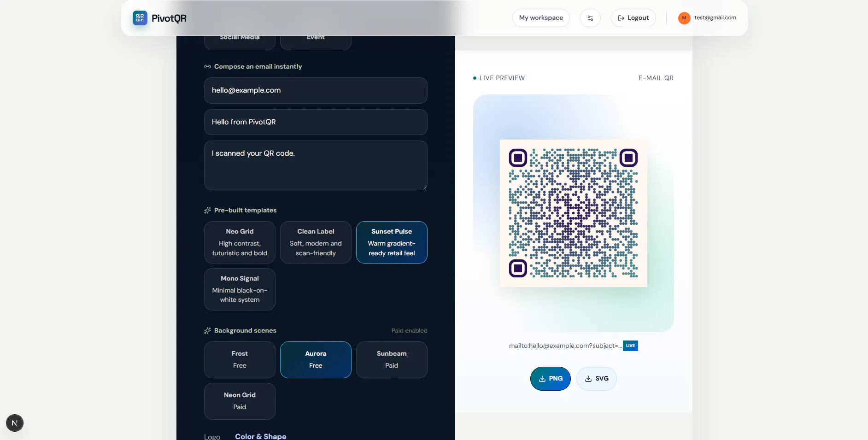The height and width of the screenshot is (440, 868).
Task: Click the PivotQR brand name
Action: pos(169,18)
